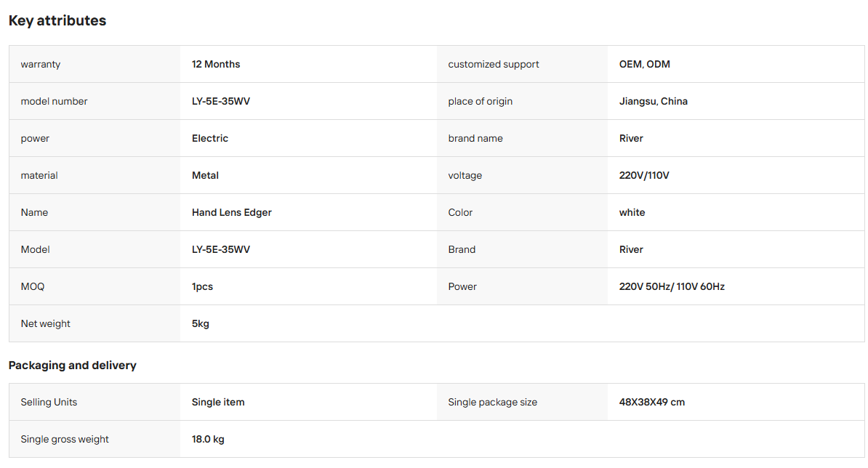Select the 18.0 kg gross weight value
Image resolution: width=868 pixels, height=468 pixels.
coord(208,439)
